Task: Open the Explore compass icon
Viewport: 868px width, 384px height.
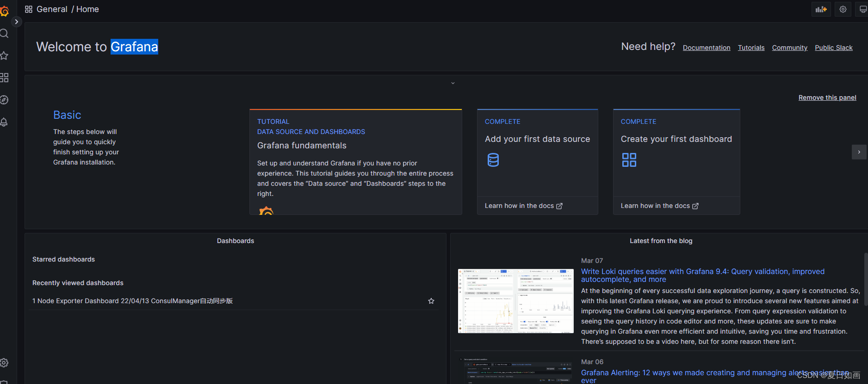Action: 4,100
